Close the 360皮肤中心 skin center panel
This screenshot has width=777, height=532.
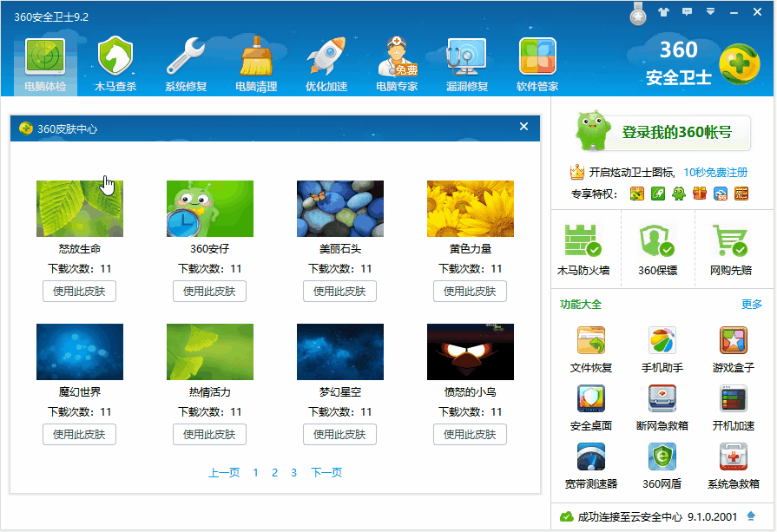pos(523,127)
